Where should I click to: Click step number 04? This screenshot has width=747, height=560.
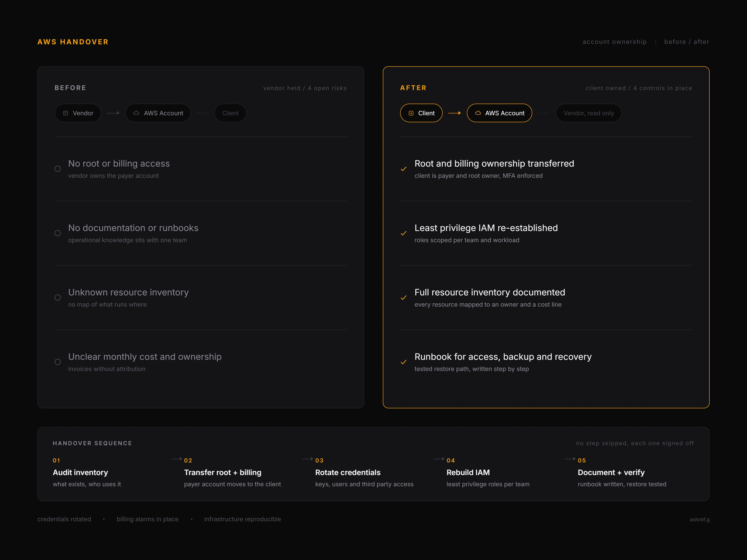click(x=451, y=460)
